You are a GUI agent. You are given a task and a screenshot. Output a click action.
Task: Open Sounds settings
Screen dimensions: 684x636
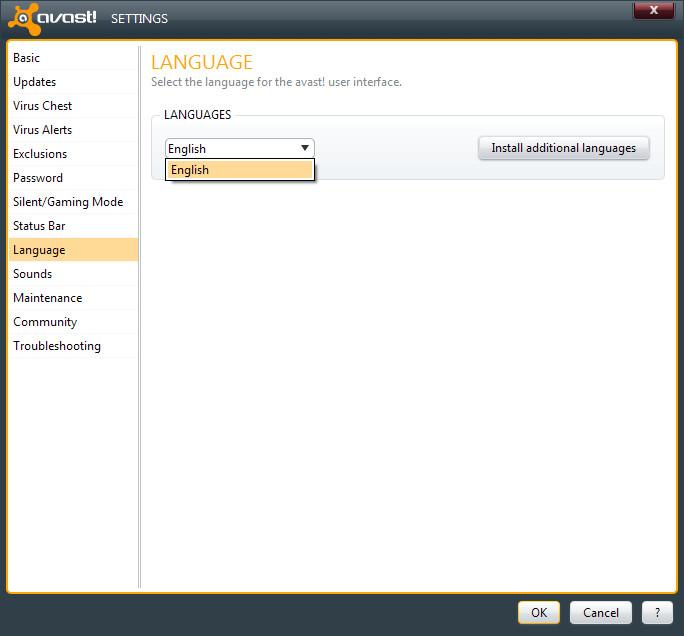coord(33,274)
